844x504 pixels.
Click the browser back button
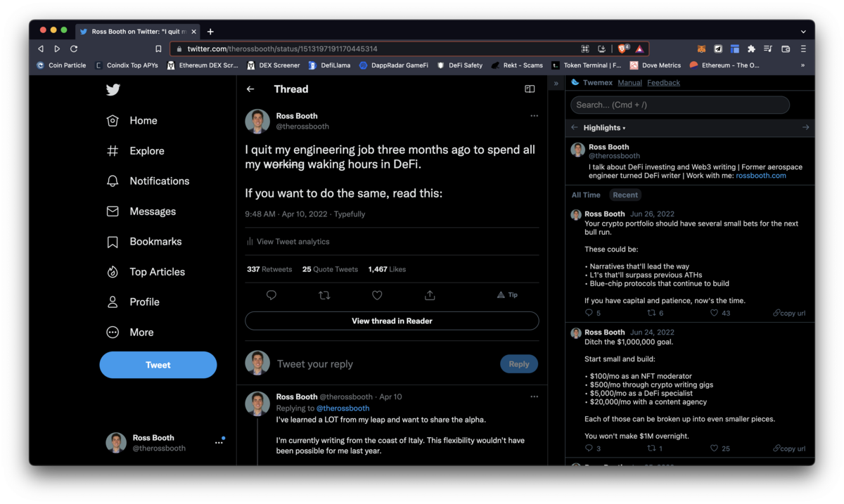(x=40, y=49)
